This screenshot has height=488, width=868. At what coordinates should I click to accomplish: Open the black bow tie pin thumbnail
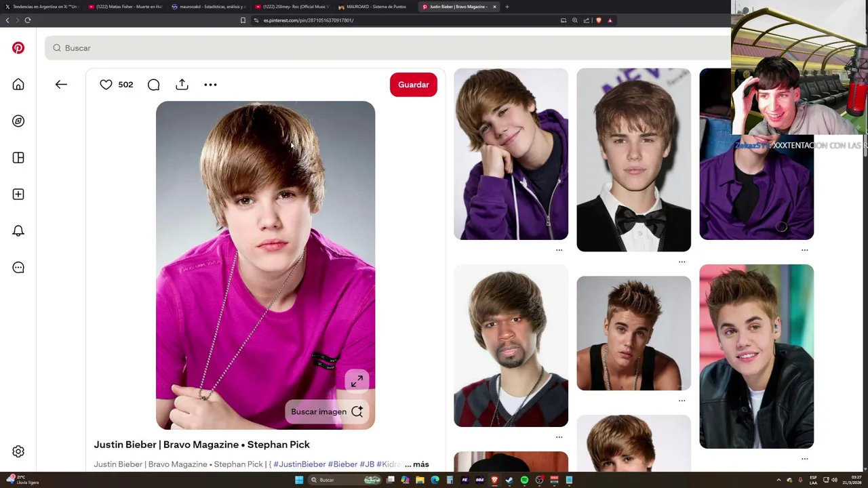(x=634, y=160)
